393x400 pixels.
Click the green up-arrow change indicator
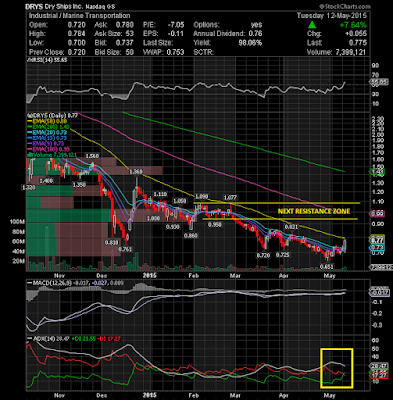pos(312,25)
